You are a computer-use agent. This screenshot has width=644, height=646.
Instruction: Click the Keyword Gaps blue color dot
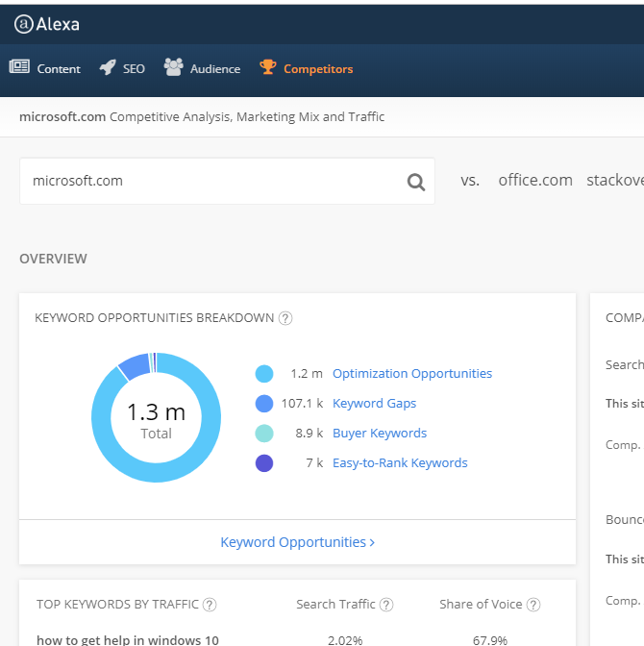coord(264,404)
